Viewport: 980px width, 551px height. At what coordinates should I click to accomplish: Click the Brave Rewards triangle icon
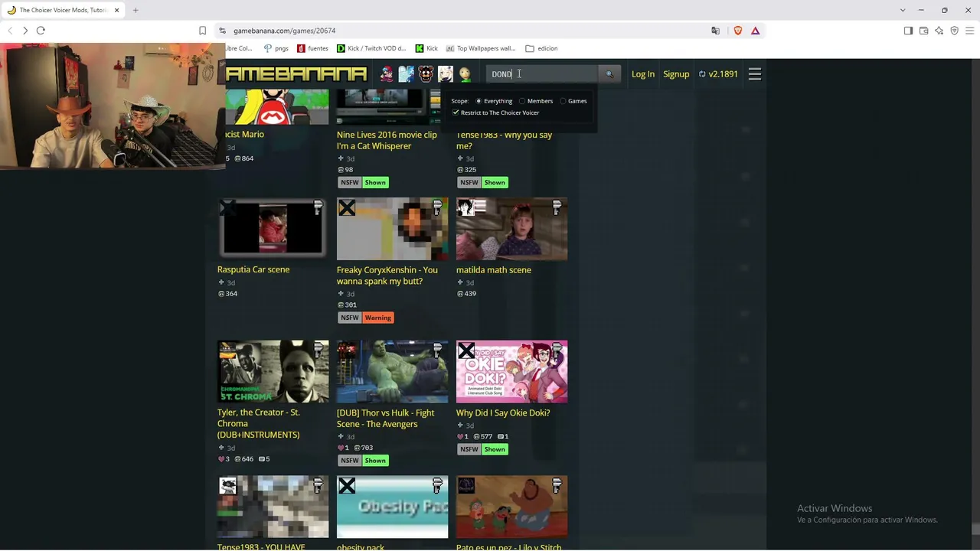click(755, 31)
